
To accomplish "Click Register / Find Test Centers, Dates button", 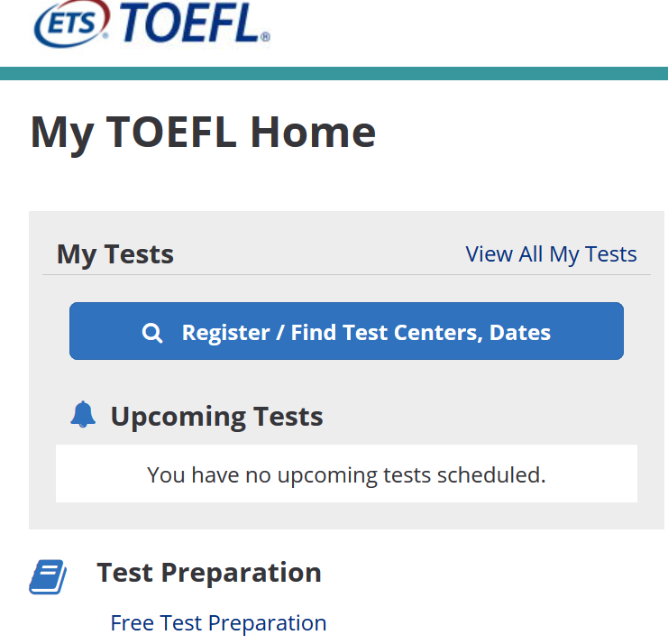I will (x=346, y=331).
